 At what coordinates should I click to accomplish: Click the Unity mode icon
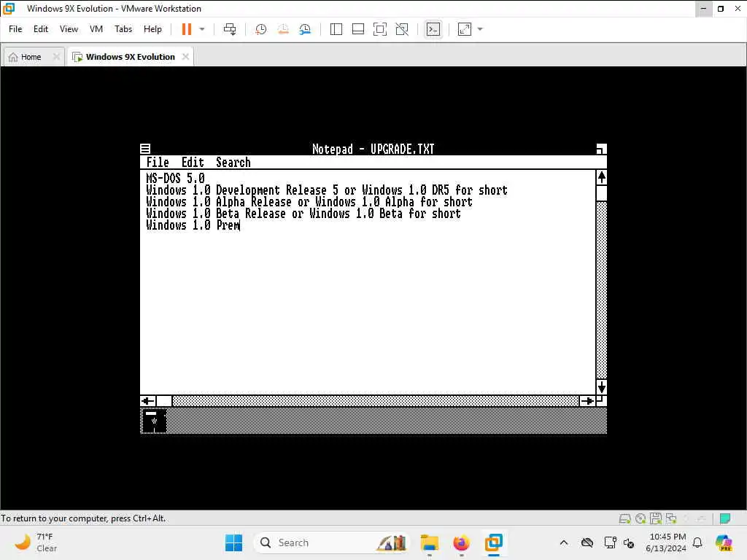[x=402, y=29]
